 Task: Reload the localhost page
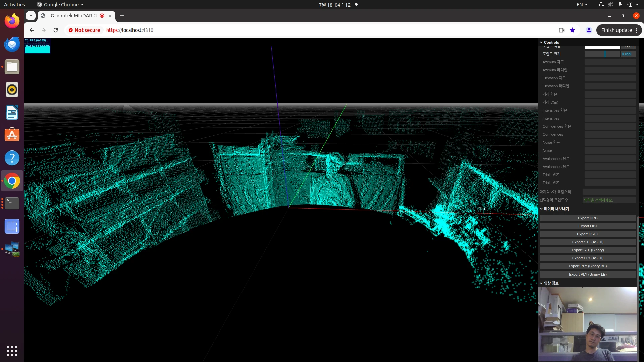coord(56,30)
